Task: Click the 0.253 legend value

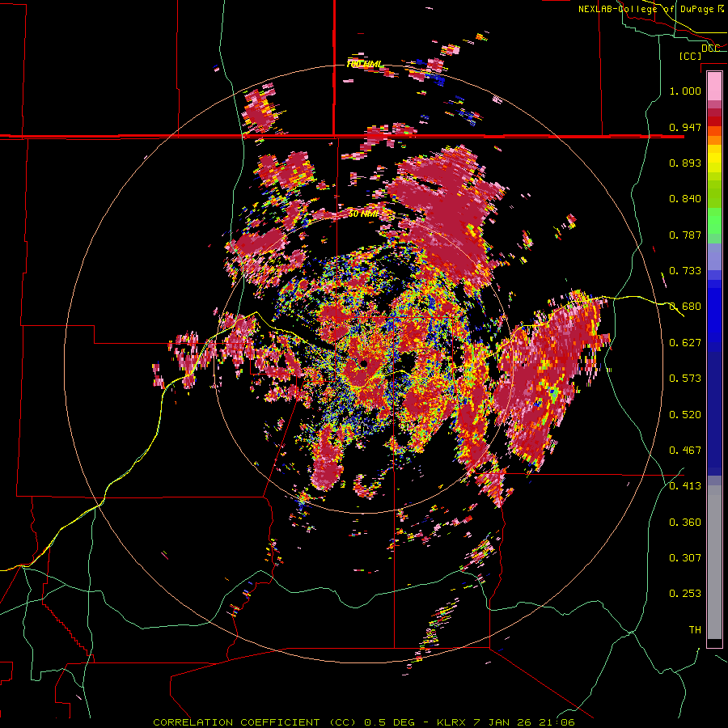Action: 685,594
